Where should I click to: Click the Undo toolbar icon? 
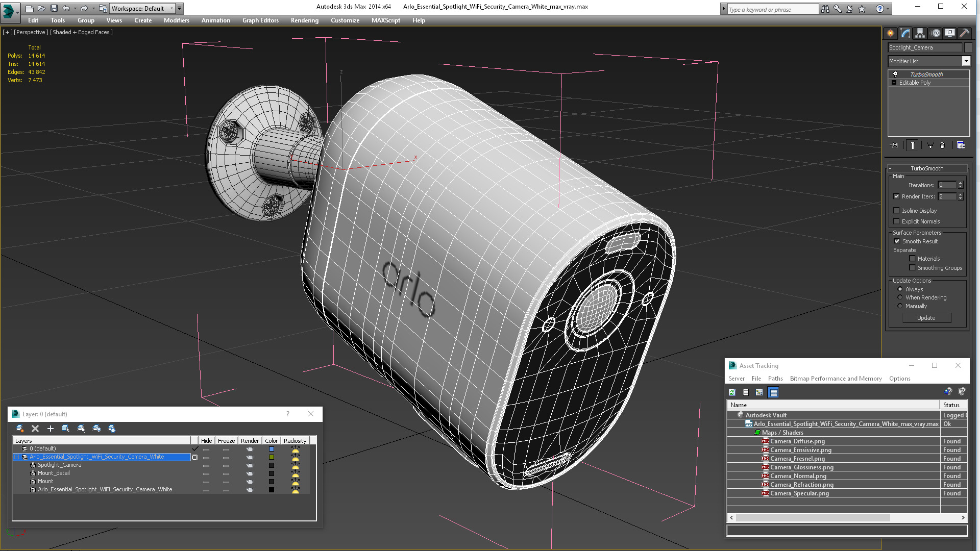pyautogui.click(x=66, y=8)
